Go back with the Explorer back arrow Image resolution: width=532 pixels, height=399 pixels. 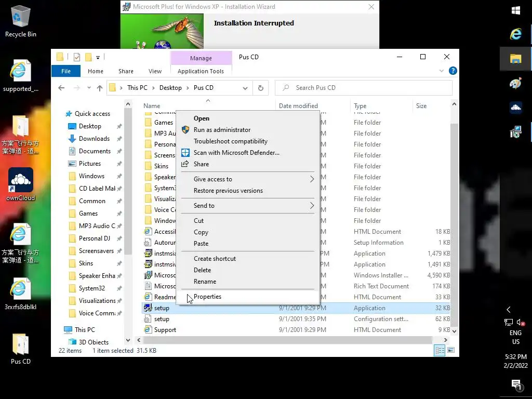pyautogui.click(x=61, y=88)
